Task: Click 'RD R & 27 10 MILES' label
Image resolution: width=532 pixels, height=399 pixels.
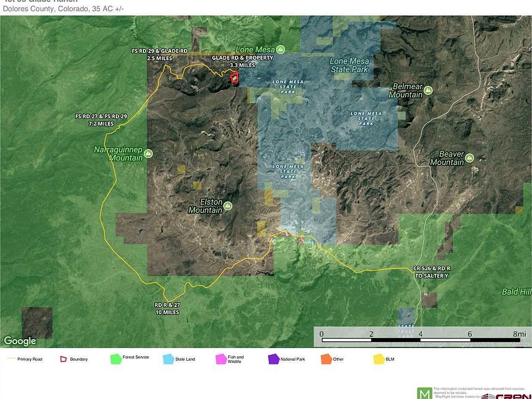Action: (167, 309)
